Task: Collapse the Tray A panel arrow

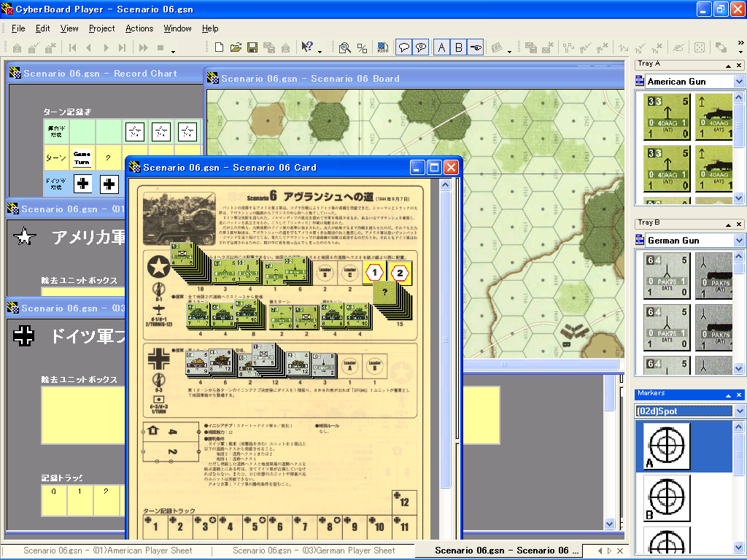Action: click(728, 65)
